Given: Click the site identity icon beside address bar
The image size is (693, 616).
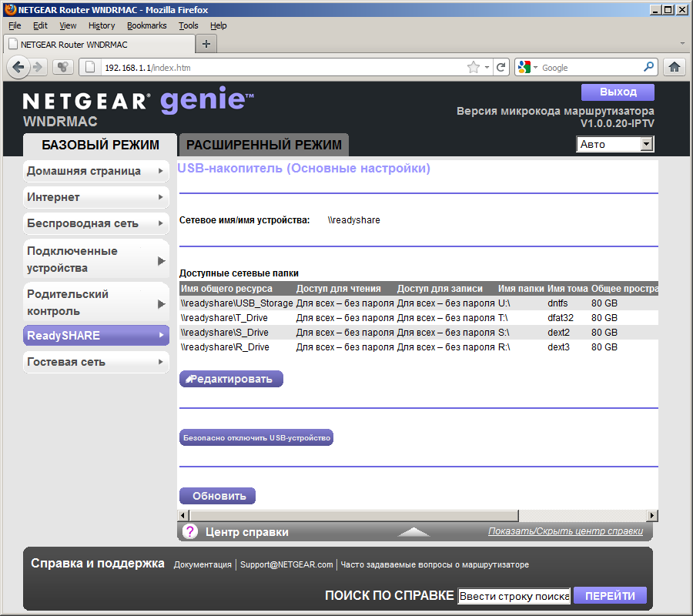Looking at the screenshot, I should click(x=90, y=67).
